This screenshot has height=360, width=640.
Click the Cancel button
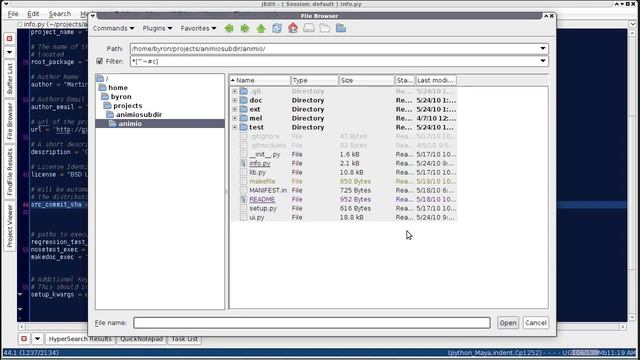536,322
